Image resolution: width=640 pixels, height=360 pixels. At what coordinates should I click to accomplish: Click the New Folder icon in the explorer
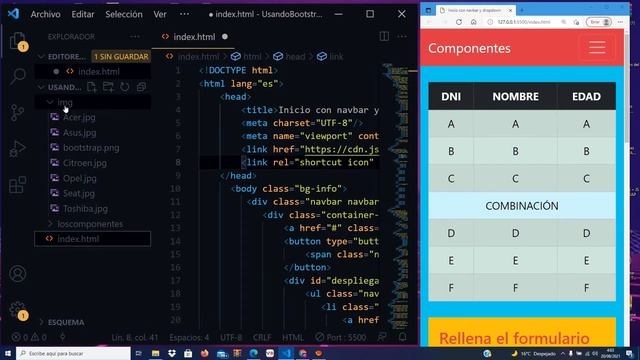[x=108, y=87]
